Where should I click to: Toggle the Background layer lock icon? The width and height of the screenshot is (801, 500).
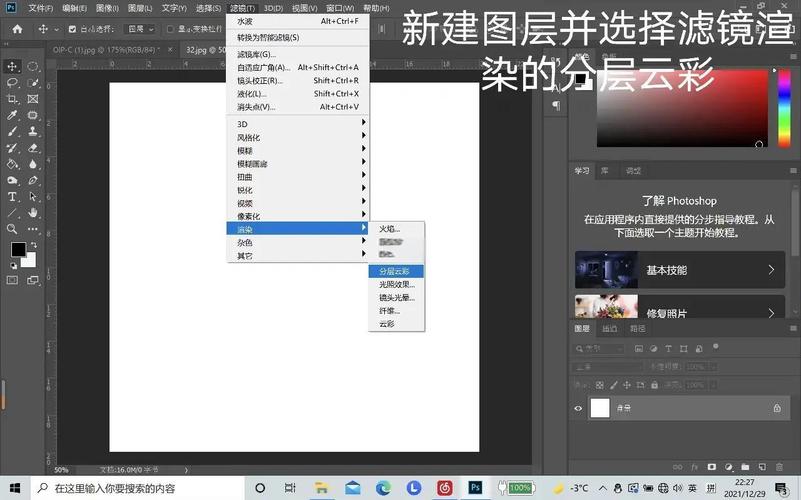(x=777, y=408)
